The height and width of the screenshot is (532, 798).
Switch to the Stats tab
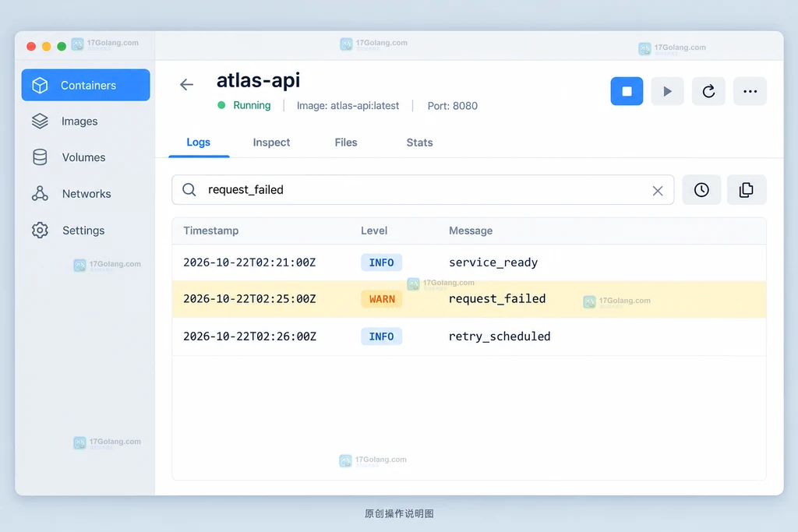(x=419, y=143)
